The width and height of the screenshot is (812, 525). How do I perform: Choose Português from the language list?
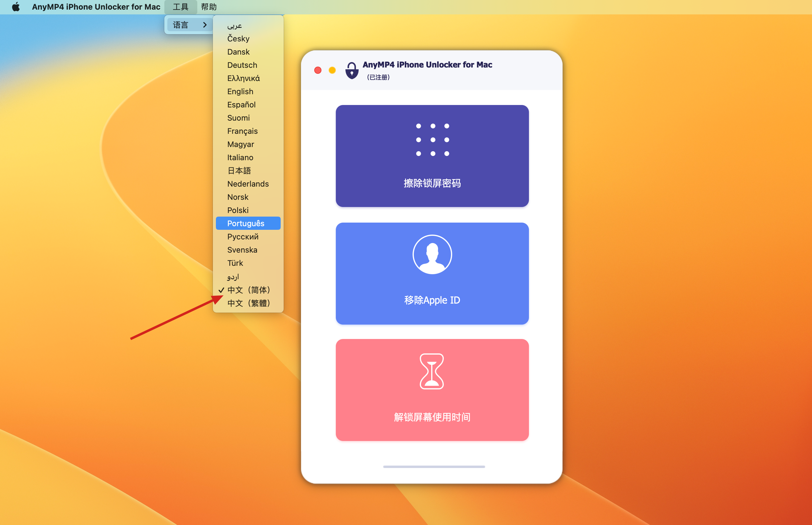click(248, 223)
